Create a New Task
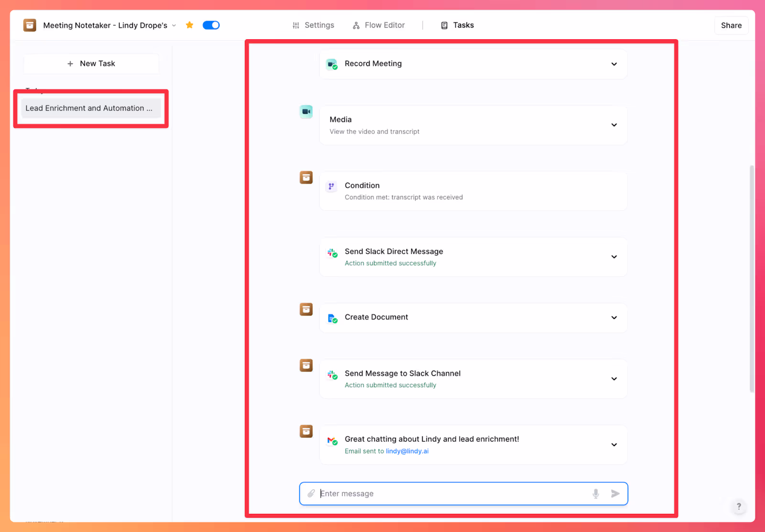Image resolution: width=765 pixels, height=532 pixels. pos(91,64)
